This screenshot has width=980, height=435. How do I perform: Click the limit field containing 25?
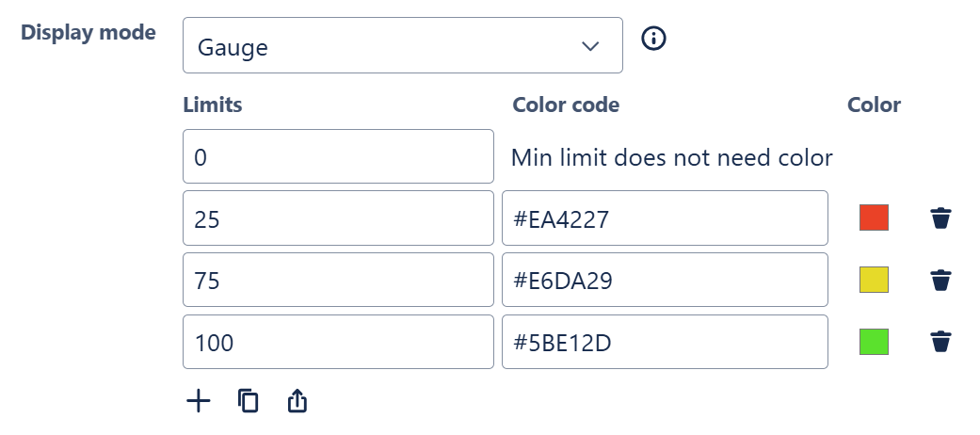(338, 218)
